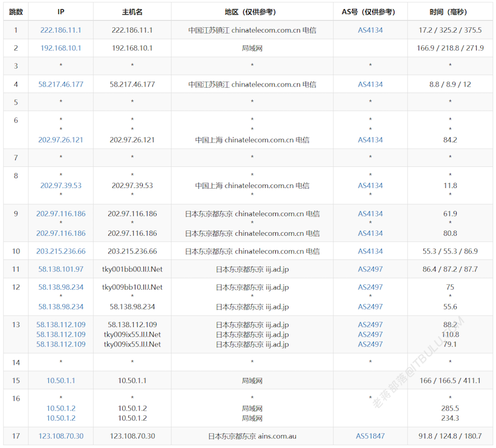
Task: Click the 58.138.101.97 IP link
Action: 60,269
